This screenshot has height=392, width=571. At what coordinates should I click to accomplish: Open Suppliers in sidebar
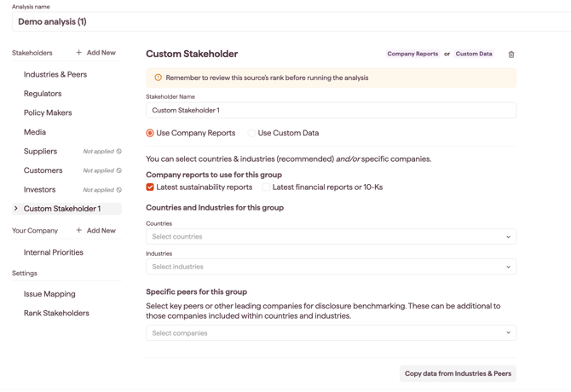(40, 152)
